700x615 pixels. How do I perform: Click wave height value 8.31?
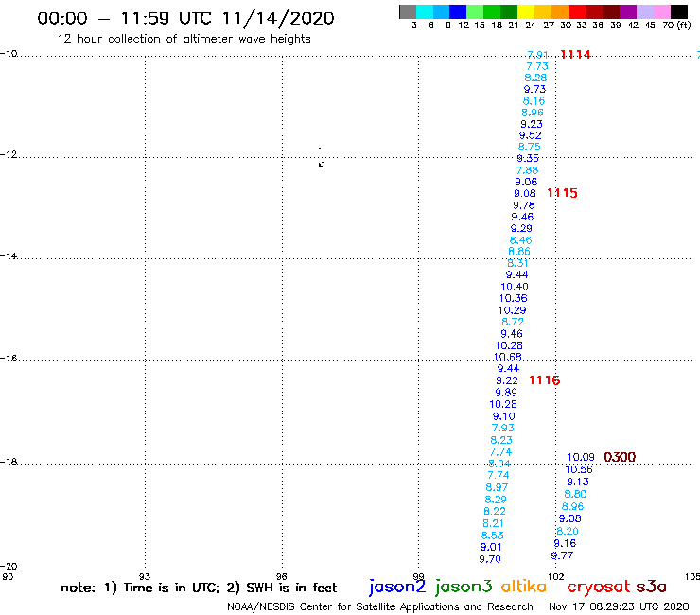(x=517, y=263)
